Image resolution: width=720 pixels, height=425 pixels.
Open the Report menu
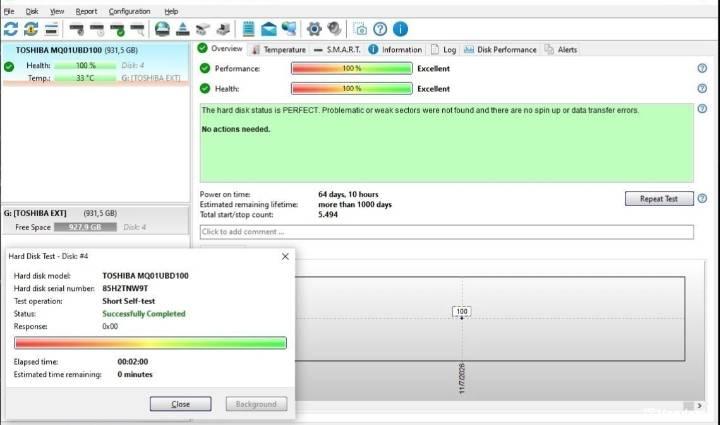86,11
